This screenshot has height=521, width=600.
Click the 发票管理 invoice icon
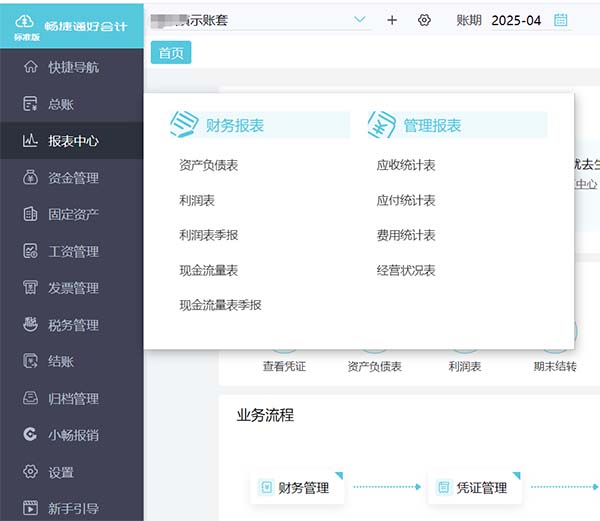[x=31, y=288]
